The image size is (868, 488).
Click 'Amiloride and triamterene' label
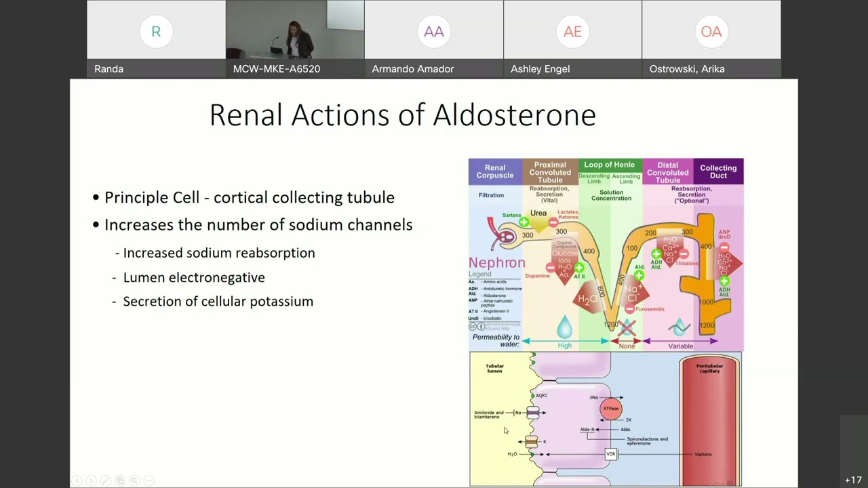[x=489, y=415]
